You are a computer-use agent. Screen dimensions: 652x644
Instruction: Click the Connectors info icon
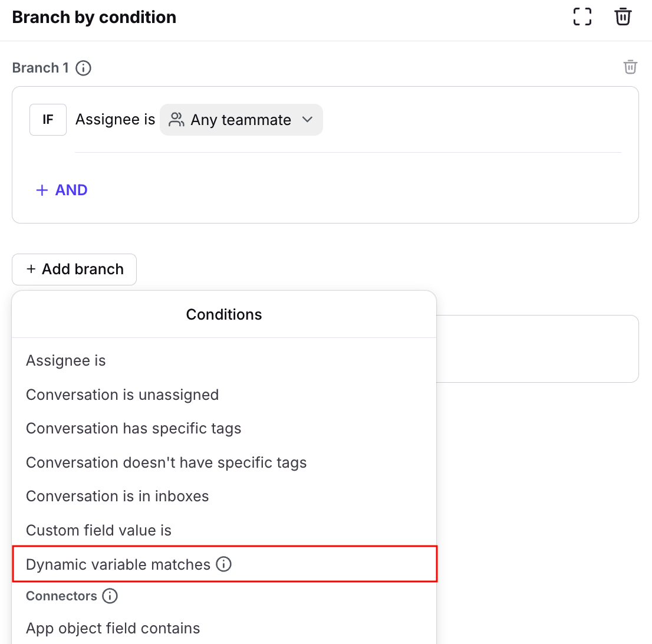[110, 596]
